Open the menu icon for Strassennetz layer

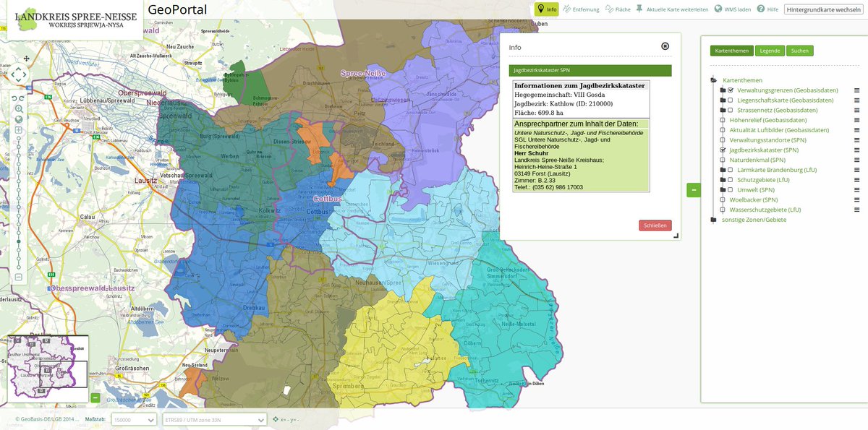click(x=856, y=110)
